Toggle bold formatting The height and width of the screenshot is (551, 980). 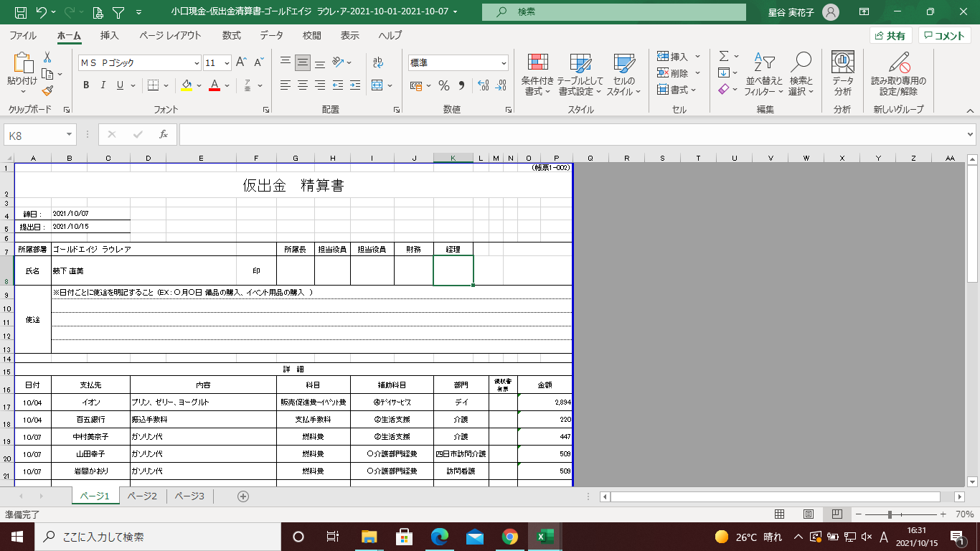coord(86,85)
